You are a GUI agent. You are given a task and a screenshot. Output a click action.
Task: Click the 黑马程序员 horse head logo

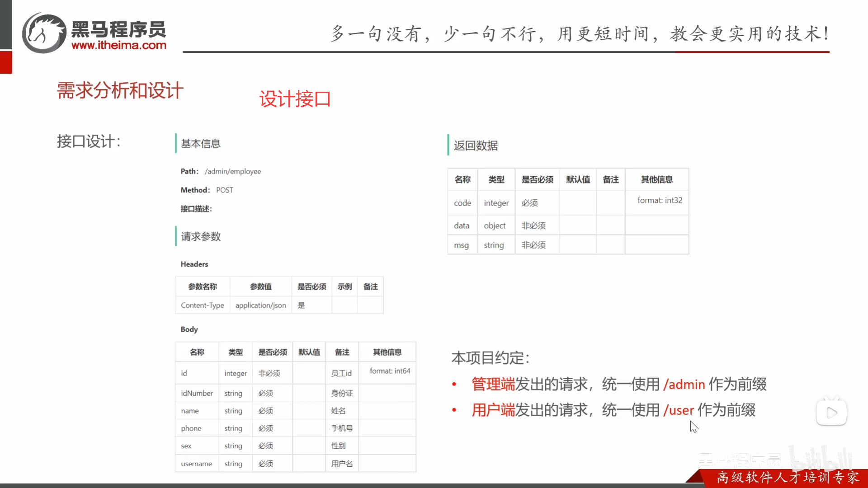tap(43, 32)
